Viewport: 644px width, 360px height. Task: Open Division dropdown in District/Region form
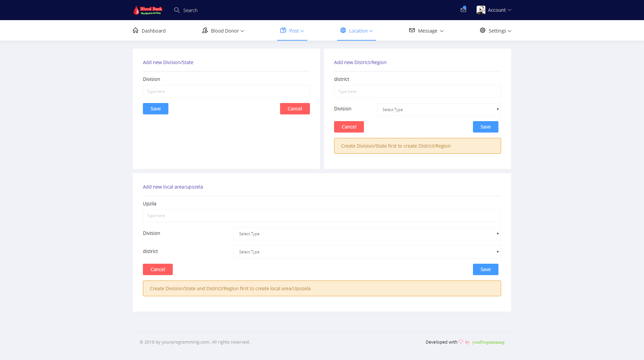pyautogui.click(x=439, y=109)
